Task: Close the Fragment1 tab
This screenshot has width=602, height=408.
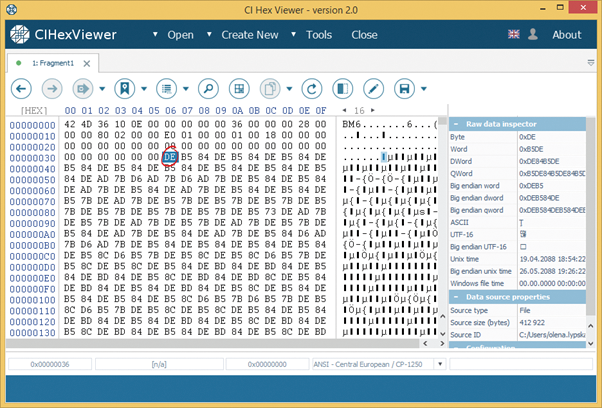Action: [x=87, y=64]
